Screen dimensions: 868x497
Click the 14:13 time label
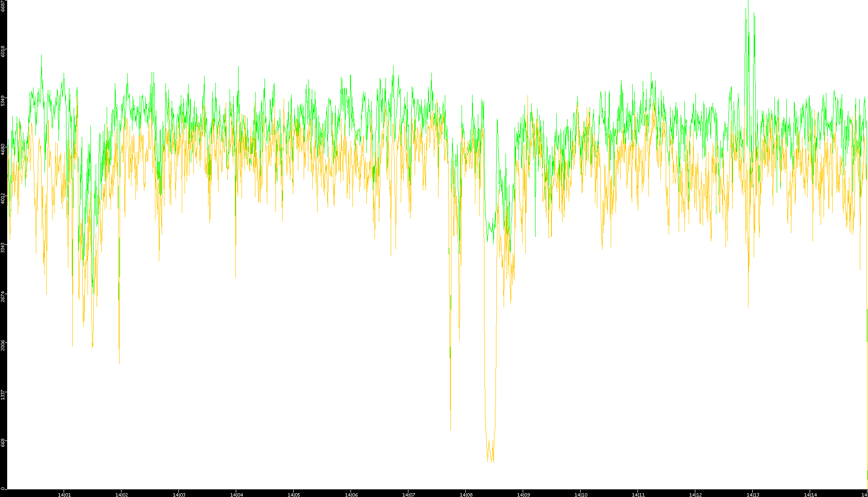[x=753, y=494]
